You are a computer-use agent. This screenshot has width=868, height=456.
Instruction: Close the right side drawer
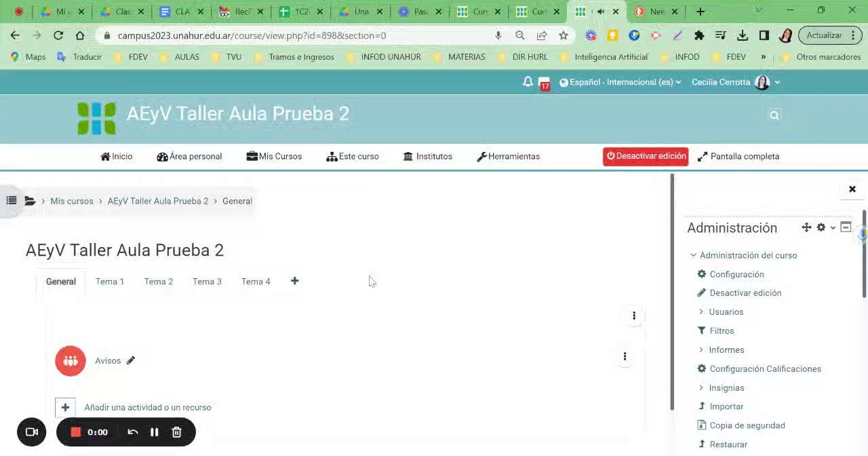pyautogui.click(x=852, y=189)
